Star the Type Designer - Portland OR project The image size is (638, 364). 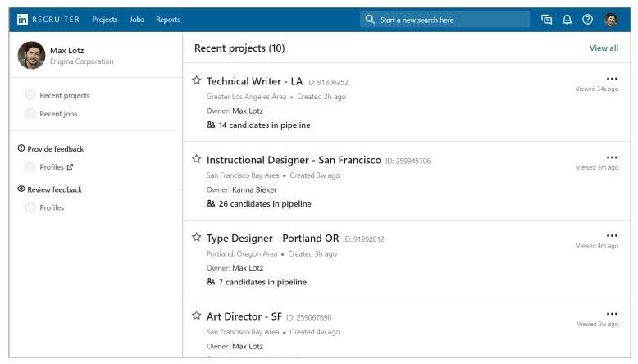(197, 238)
